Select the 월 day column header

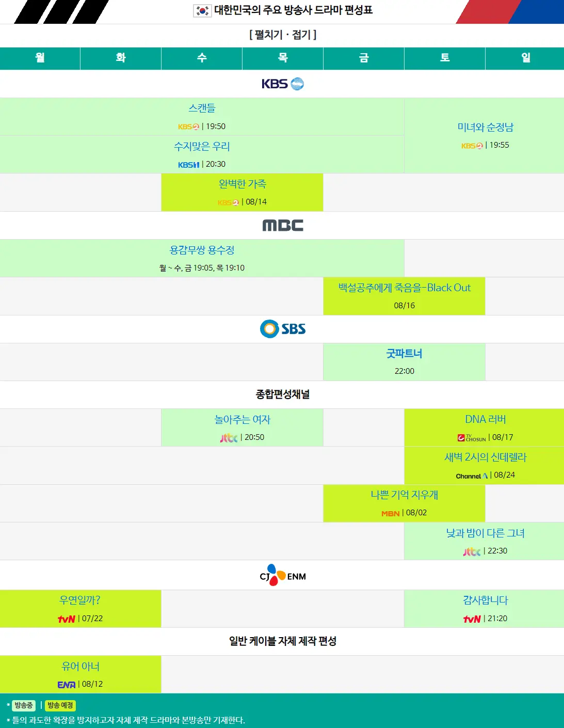click(x=39, y=58)
